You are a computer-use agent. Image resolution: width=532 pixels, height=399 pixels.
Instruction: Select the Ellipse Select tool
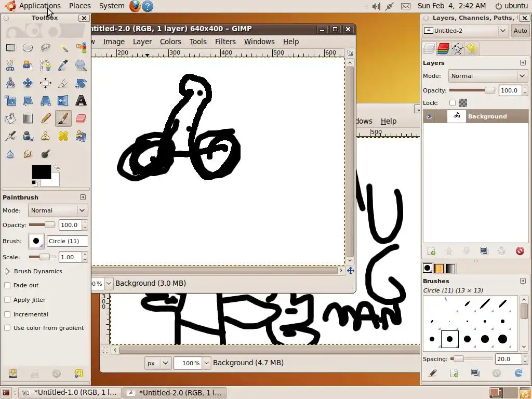(x=28, y=47)
